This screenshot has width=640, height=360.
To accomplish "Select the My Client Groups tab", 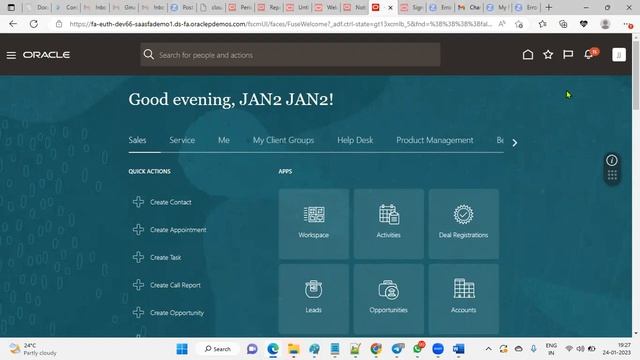I will [283, 140].
